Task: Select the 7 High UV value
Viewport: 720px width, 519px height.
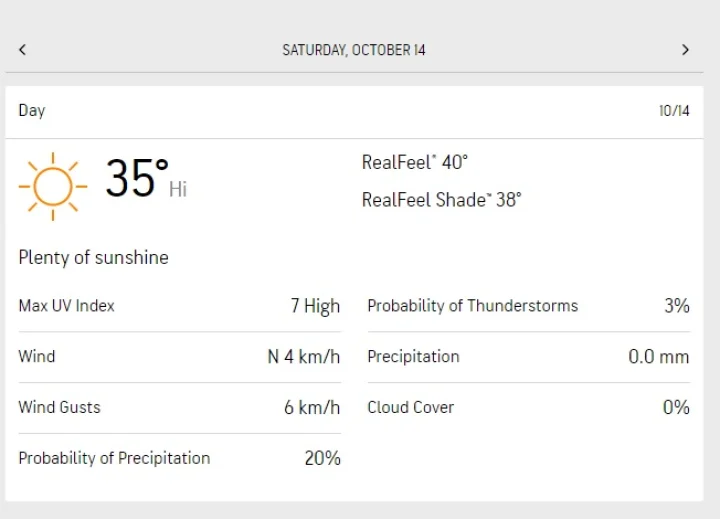Action: tap(315, 306)
